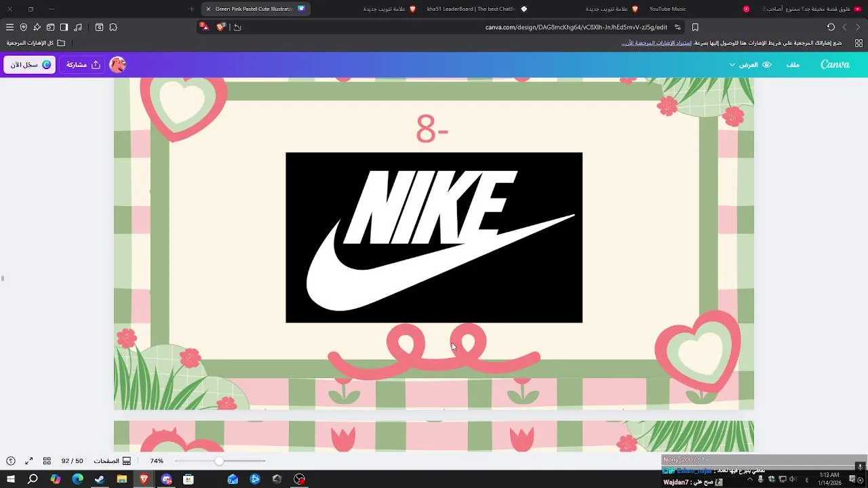
Task: Expand the العرض (View) dropdown
Action: pos(751,64)
